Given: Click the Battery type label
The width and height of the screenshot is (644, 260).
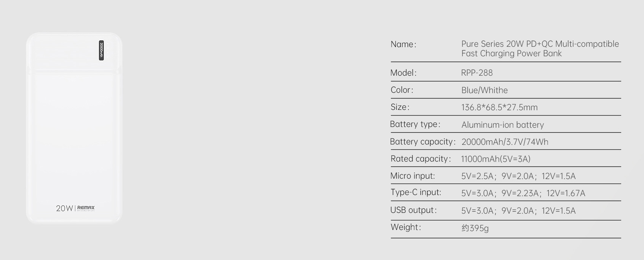Looking at the screenshot, I should [x=415, y=125].
